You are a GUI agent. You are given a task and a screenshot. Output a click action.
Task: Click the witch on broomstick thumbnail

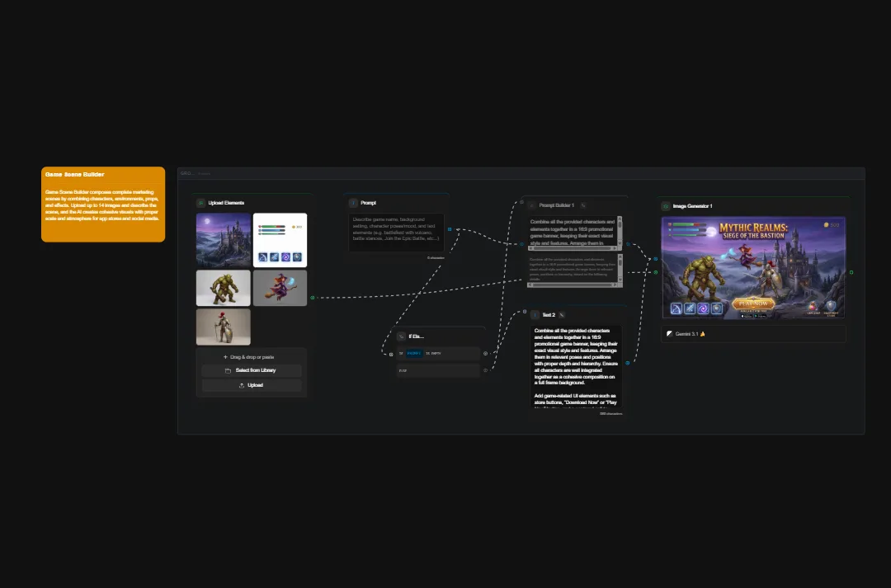(x=280, y=288)
